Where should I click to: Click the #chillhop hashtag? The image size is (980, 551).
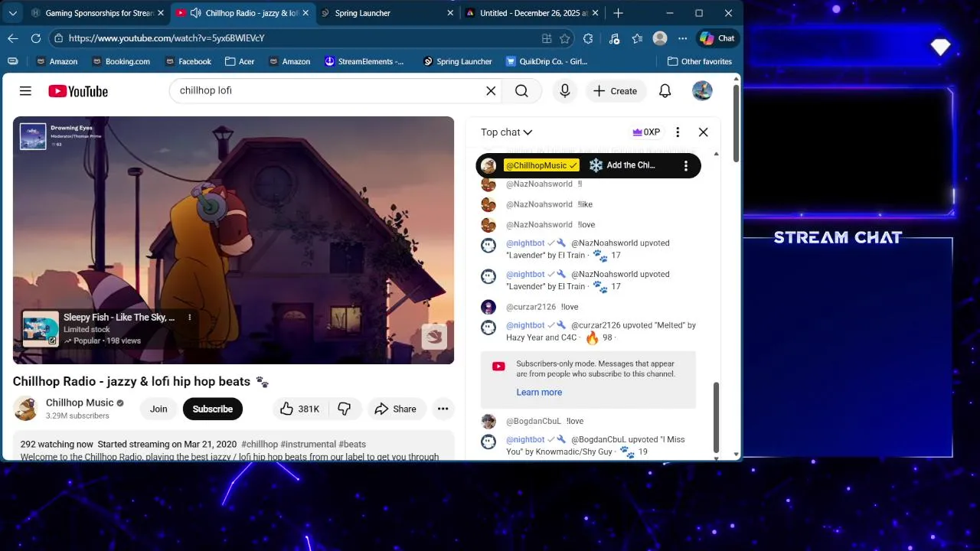coord(260,444)
